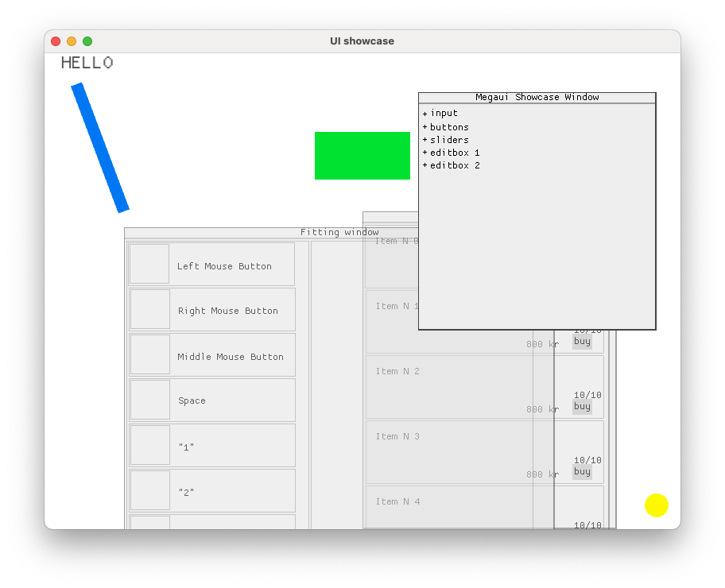The width and height of the screenshot is (725, 588).
Task: Expand editbox 2 in the showcase window
Action: 450,164
